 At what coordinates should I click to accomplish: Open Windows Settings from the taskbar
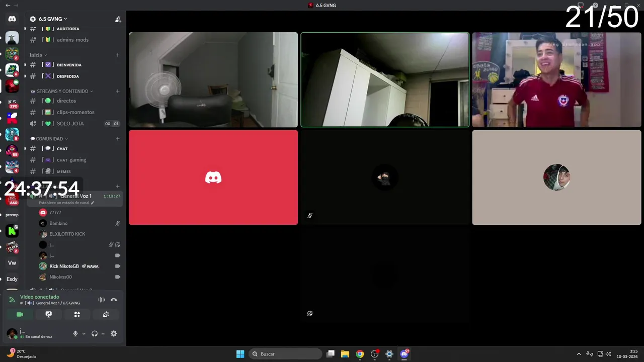tap(389, 354)
